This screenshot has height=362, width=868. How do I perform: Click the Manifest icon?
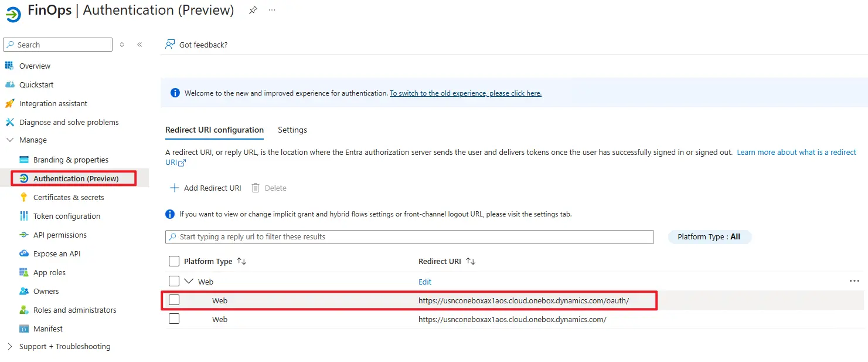click(24, 329)
